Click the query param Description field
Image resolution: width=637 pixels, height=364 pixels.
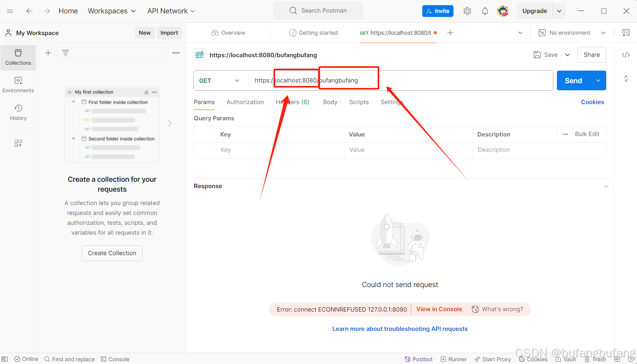tap(539, 150)
